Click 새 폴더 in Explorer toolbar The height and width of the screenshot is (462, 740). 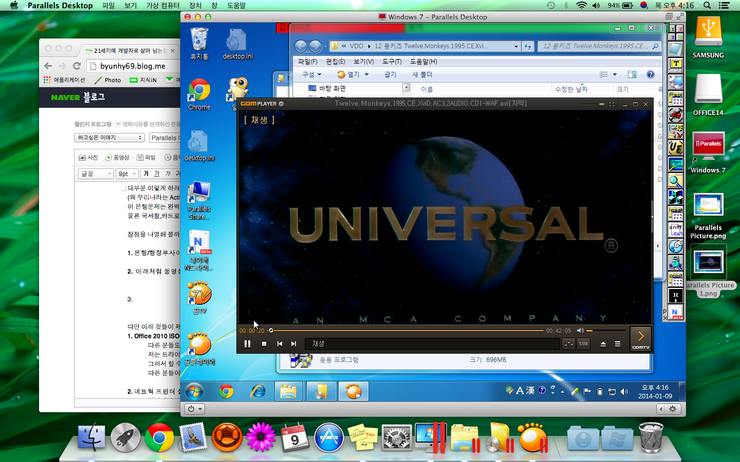tap(422, 75)
